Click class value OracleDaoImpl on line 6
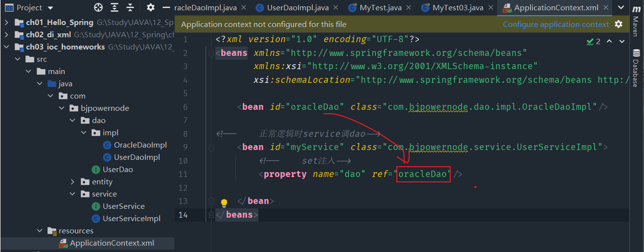This screenshot has height=252, width=644. coord(559,107)
